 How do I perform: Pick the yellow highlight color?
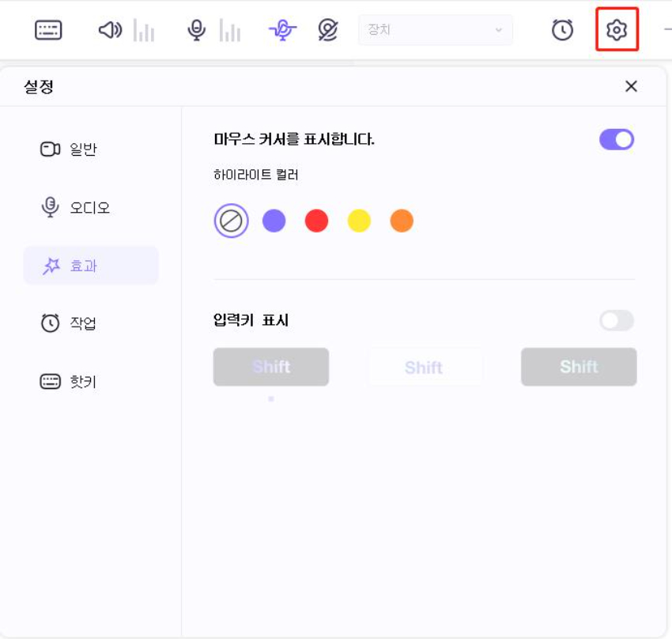359,221
